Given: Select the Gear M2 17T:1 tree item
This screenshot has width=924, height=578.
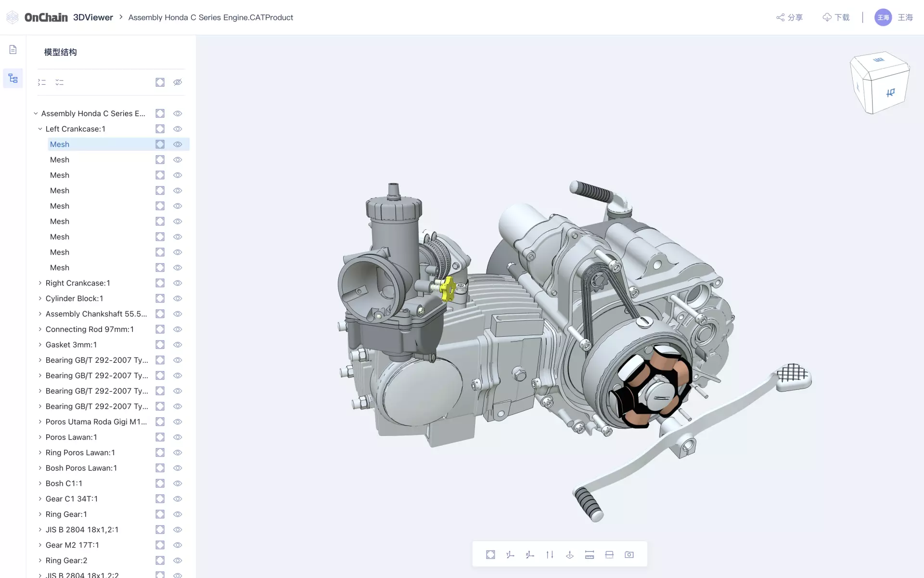Looking at the screenshot, I should pos(72,545).
